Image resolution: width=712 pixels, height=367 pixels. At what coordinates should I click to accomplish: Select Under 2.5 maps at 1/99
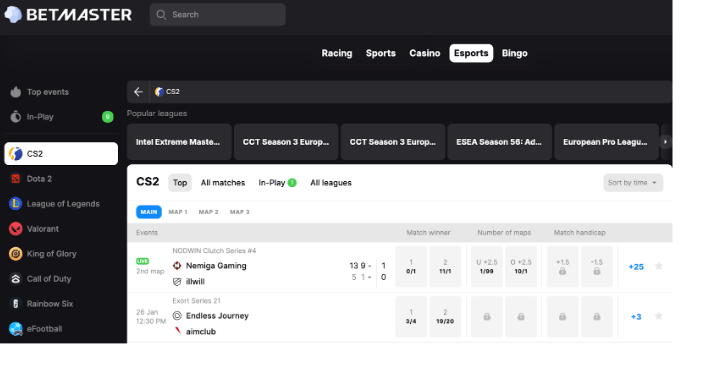pyautogui.click(x=487, y=267)
